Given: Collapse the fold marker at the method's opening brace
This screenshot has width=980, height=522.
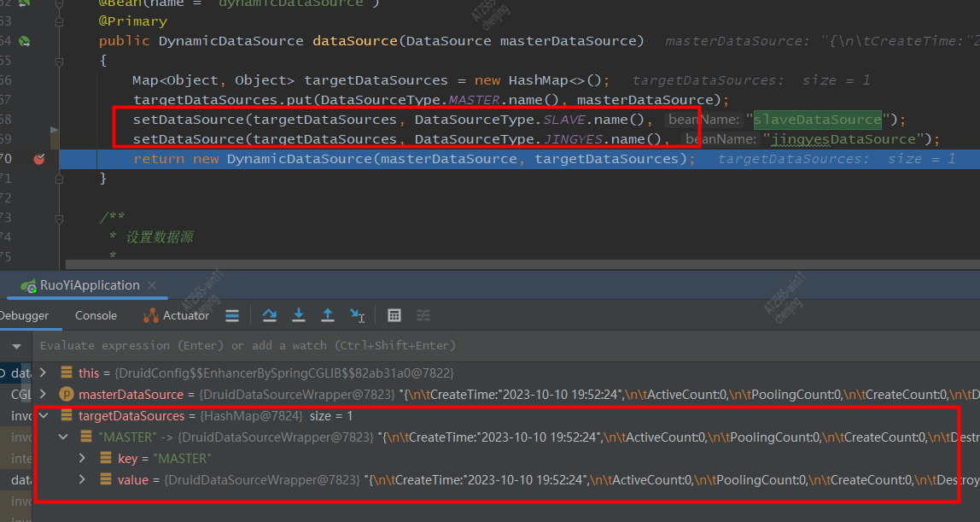Looking at the screenshot, I should click(x=59, y=62).
